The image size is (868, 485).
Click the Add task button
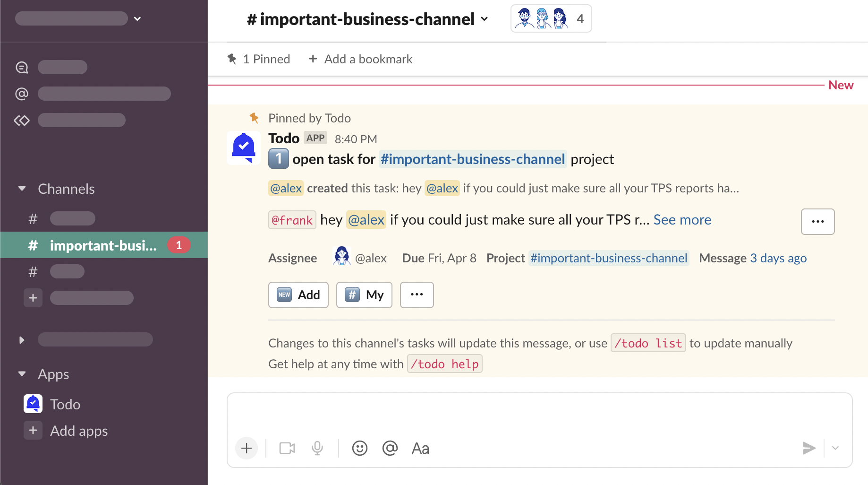[298, 295]
